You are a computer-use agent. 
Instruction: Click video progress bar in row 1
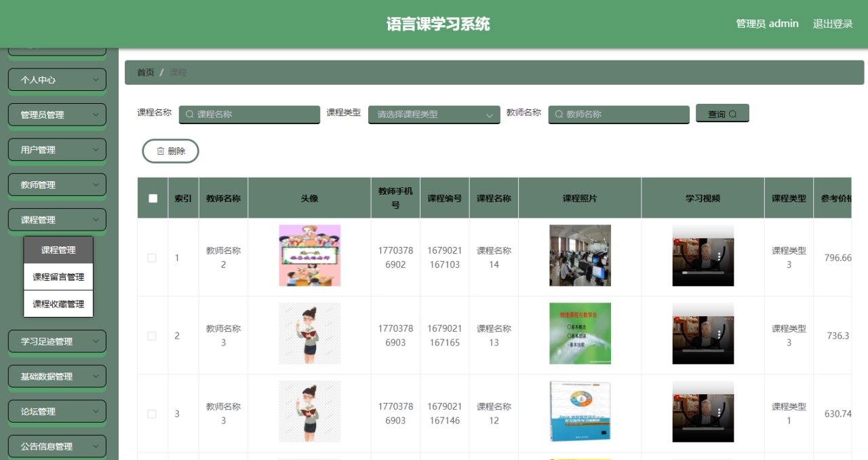[x=703, y=272]
